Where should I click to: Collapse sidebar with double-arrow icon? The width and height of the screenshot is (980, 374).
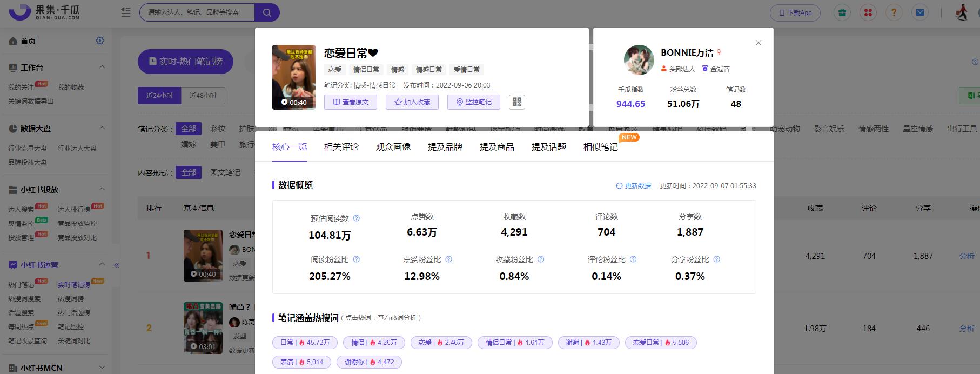coord(116,265)
